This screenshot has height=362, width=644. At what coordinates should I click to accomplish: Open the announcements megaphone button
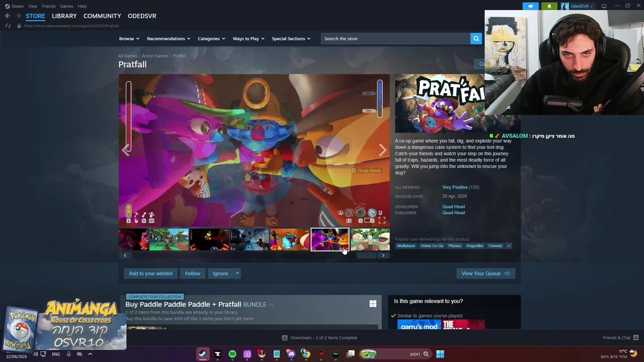(x=530, y=6)
